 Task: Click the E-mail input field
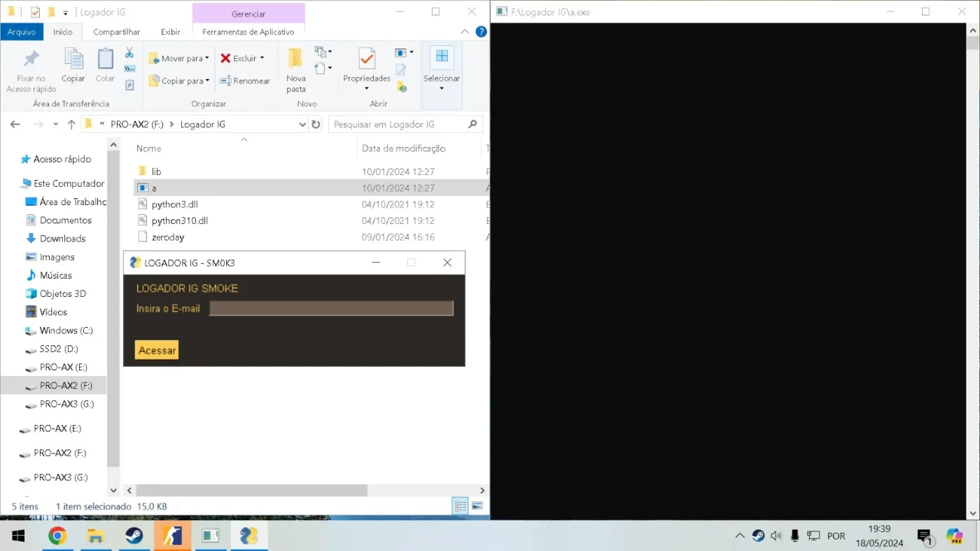pos(332,308)
